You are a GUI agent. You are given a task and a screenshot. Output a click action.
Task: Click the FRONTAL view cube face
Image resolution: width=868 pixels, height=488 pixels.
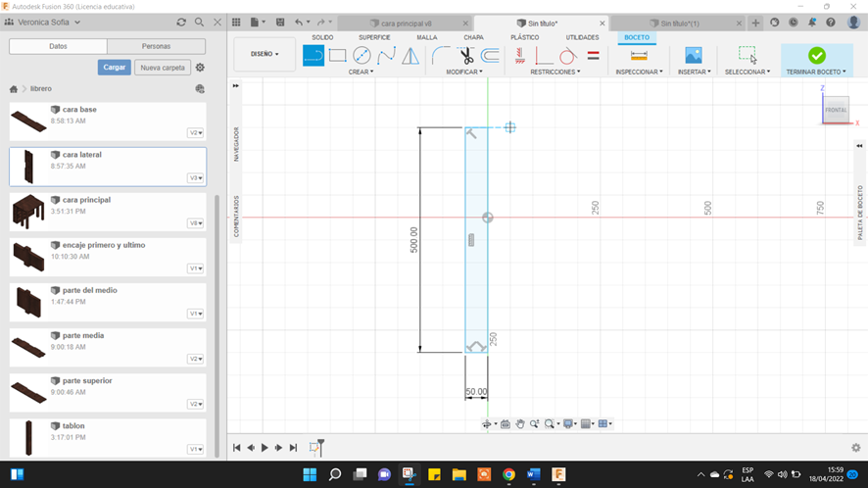pyautogui.click(x=835, y=110)
